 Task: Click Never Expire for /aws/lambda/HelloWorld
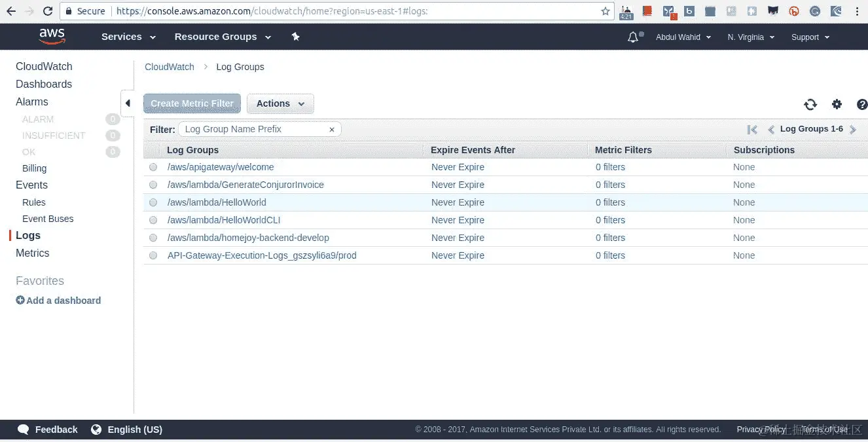click(x=458, y=202)
